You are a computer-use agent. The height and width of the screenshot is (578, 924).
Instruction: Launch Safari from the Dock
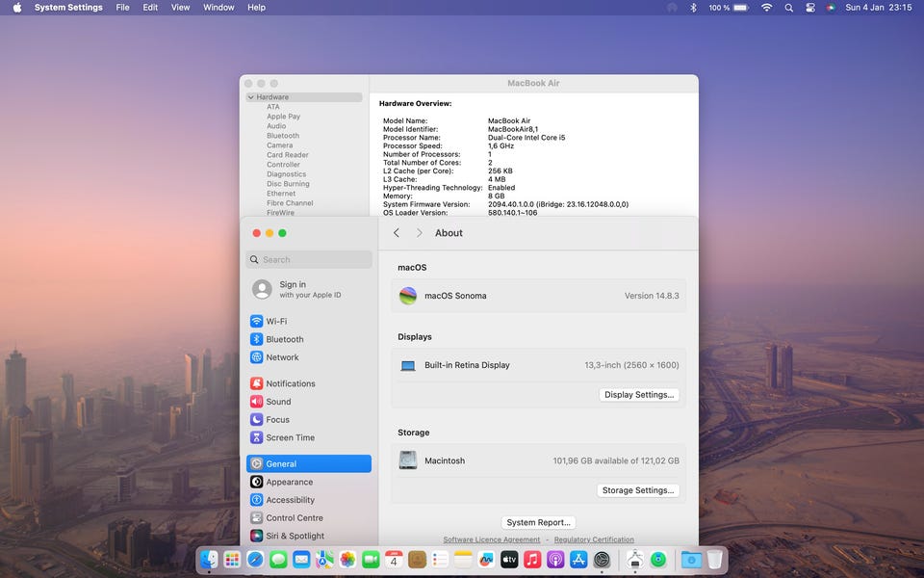pos(255,560)
